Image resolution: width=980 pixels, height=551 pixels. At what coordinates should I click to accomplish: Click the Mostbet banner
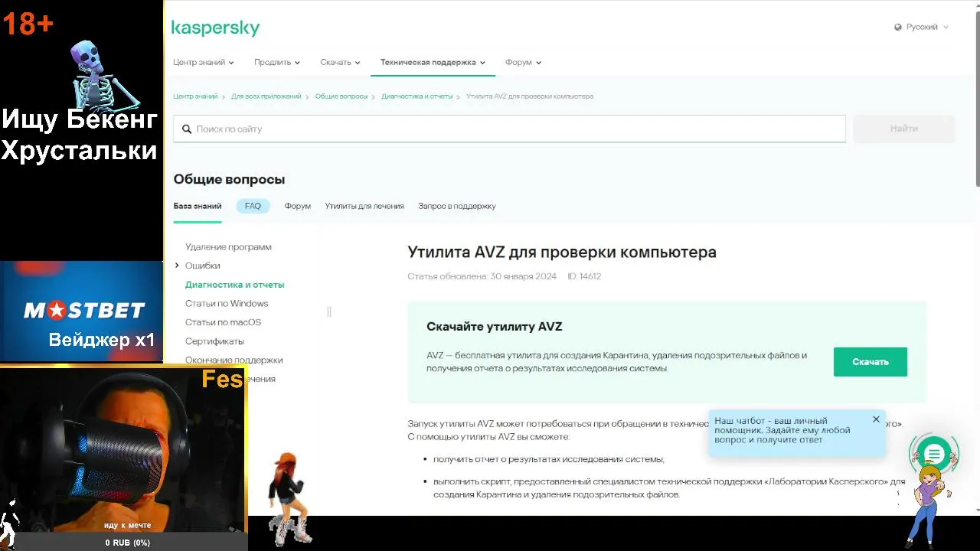[x=82, y=311]
